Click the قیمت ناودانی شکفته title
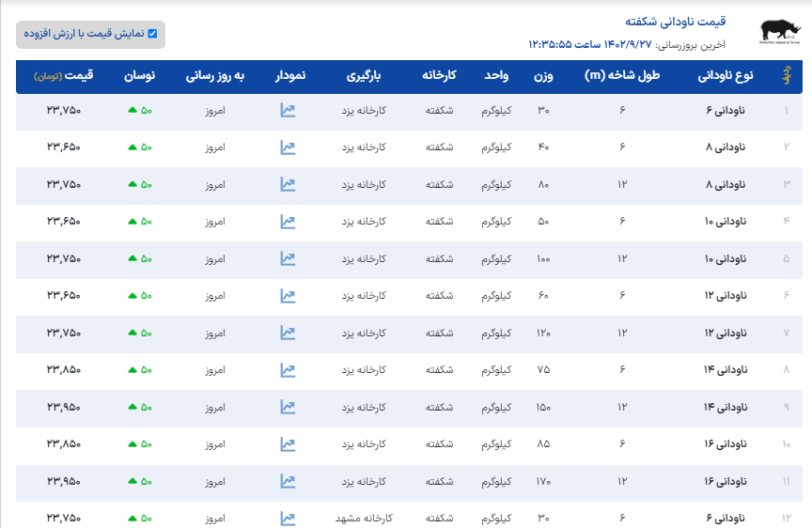This screenshot has width=812, height=528. click(x=676, y=22)
